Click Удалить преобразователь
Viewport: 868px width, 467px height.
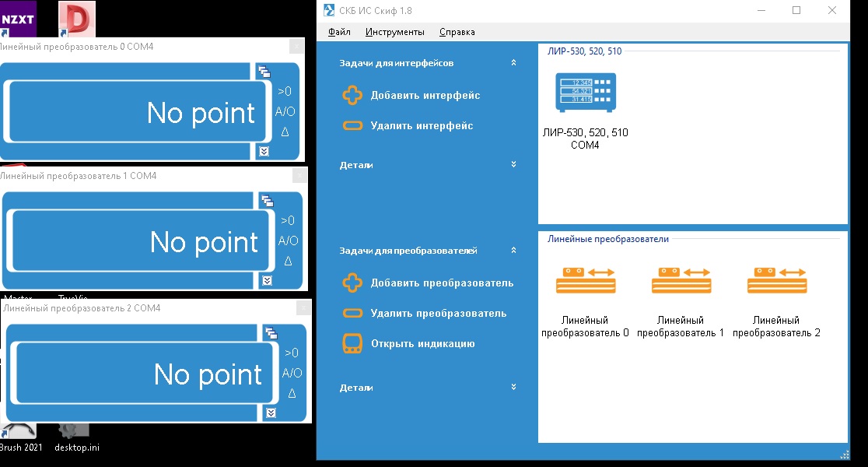coord(438,314)
